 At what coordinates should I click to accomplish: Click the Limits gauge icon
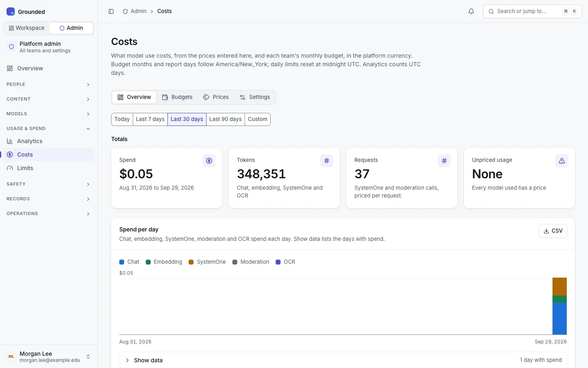tap(10, 168)
